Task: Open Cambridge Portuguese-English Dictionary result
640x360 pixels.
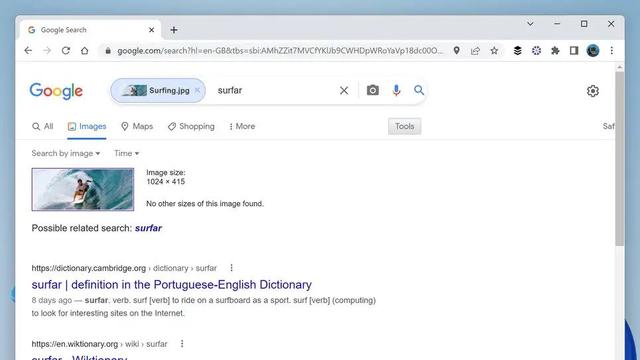Action: (x=171, y=284)
